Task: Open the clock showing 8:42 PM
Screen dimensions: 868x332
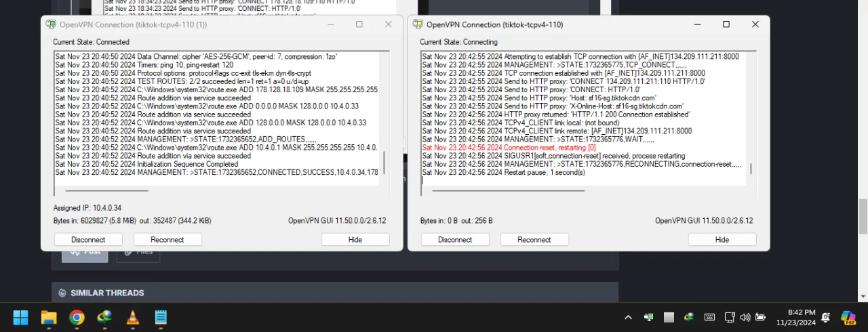Action: coord(797,317)
